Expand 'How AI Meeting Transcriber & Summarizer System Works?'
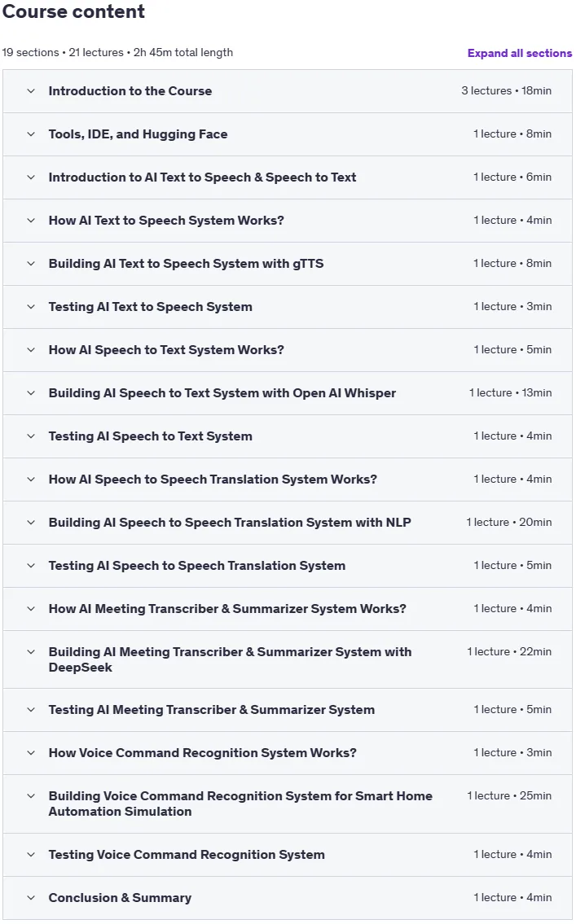 click(287, 609)
